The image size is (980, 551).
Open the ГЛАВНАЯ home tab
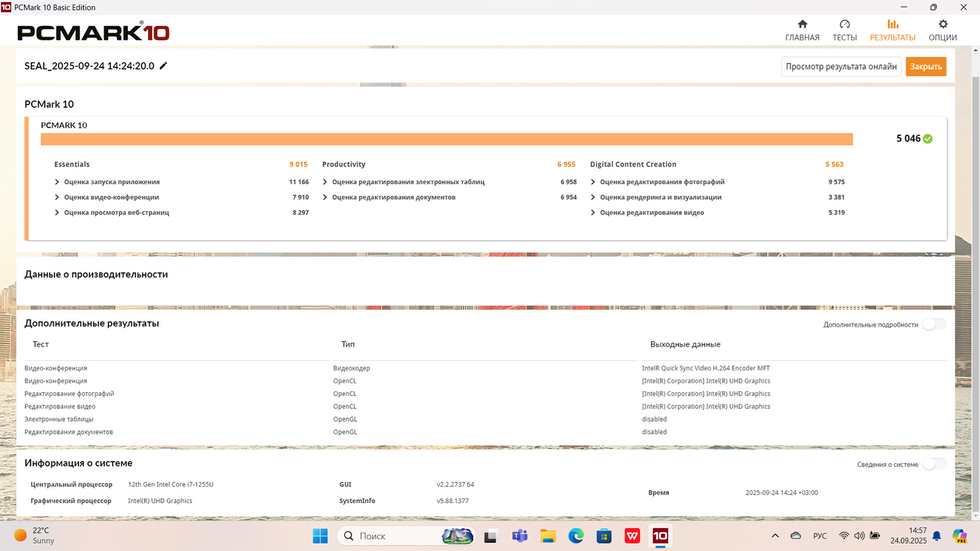(x=802, y=31)
